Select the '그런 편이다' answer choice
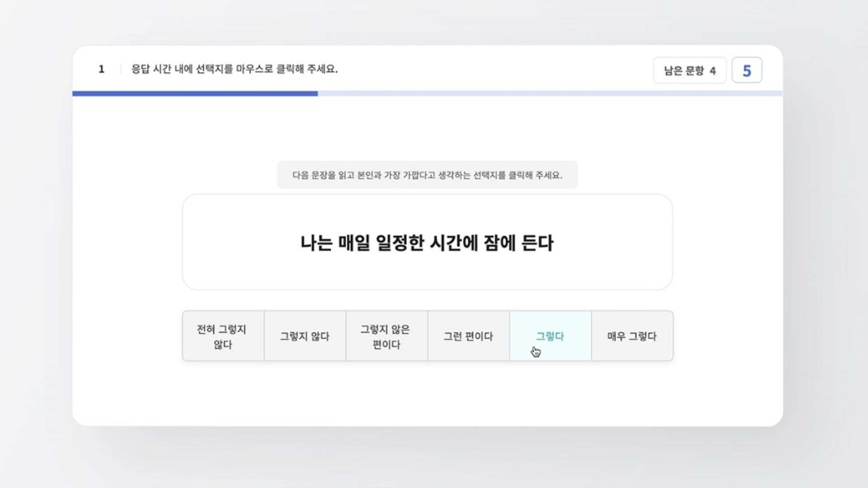 pyautogui.click(x=468, y=336)
